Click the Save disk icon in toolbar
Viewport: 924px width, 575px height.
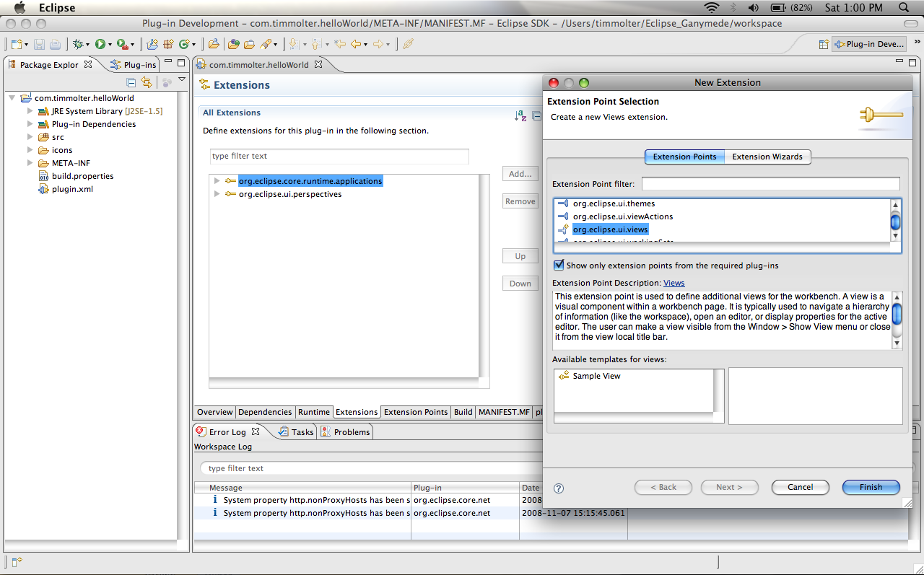39,44
